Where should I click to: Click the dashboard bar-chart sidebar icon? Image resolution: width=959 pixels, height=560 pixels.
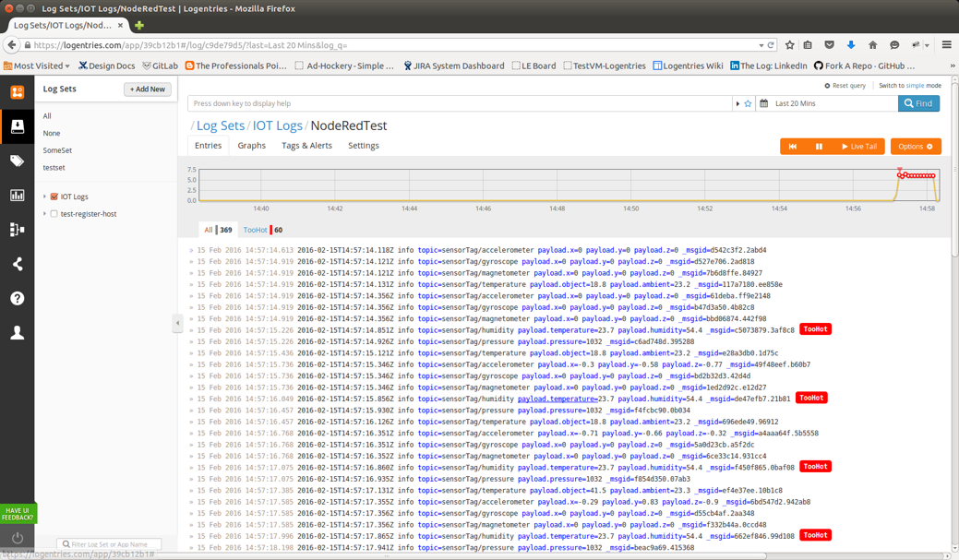point(17,195)
